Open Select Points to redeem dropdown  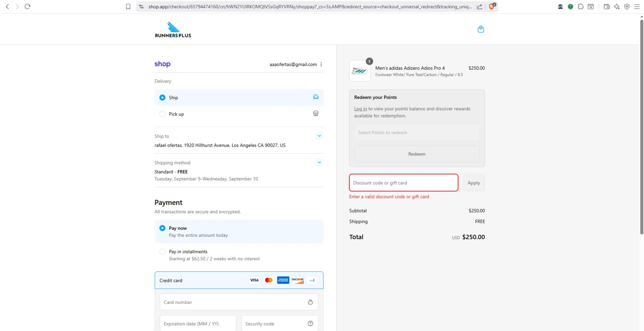(417, 132)
